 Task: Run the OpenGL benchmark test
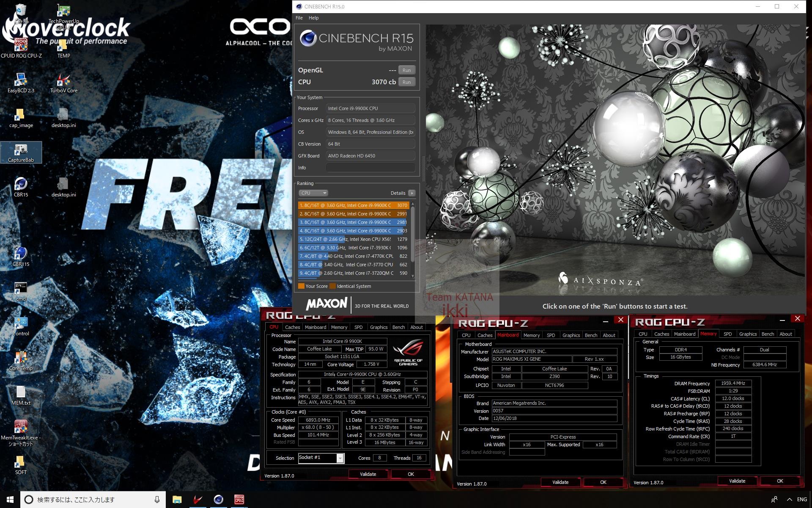click(406, 70)
